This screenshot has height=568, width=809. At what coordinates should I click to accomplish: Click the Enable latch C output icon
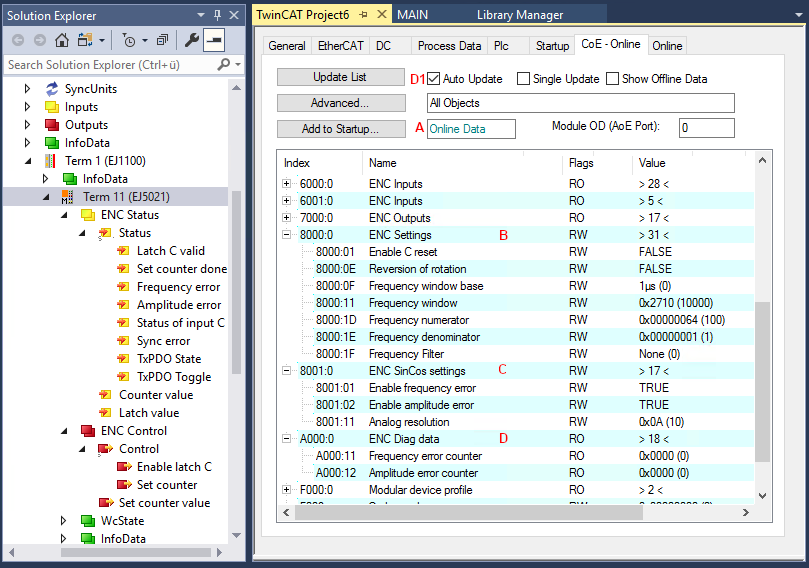(124, 467)
